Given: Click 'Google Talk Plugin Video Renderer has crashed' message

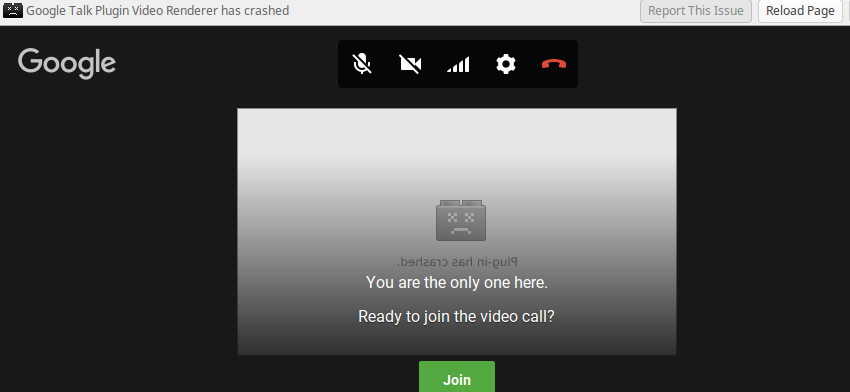Looking at the screenshot, I should [158, 10].
